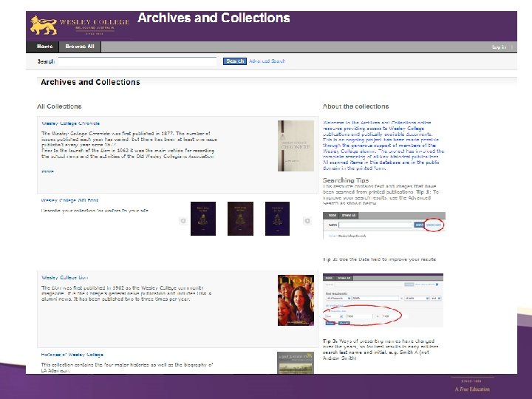Open the Wesley College Lion collection link
The width and height of the screenshot is (532, 399).
[65, 278]
